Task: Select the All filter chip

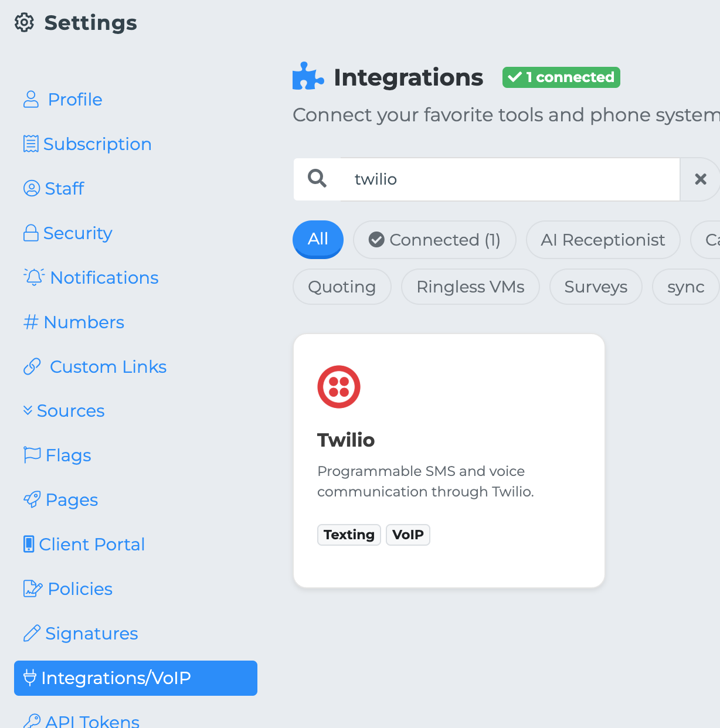Action: (318, 239)
